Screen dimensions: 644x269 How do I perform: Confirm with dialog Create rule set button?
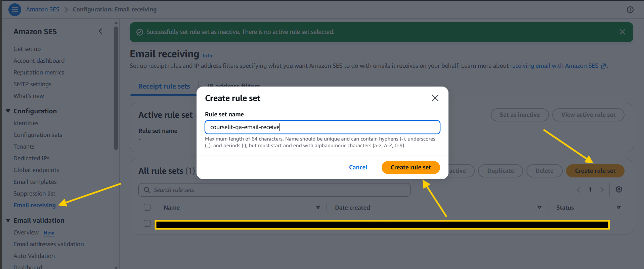click(x=411, y=167)
